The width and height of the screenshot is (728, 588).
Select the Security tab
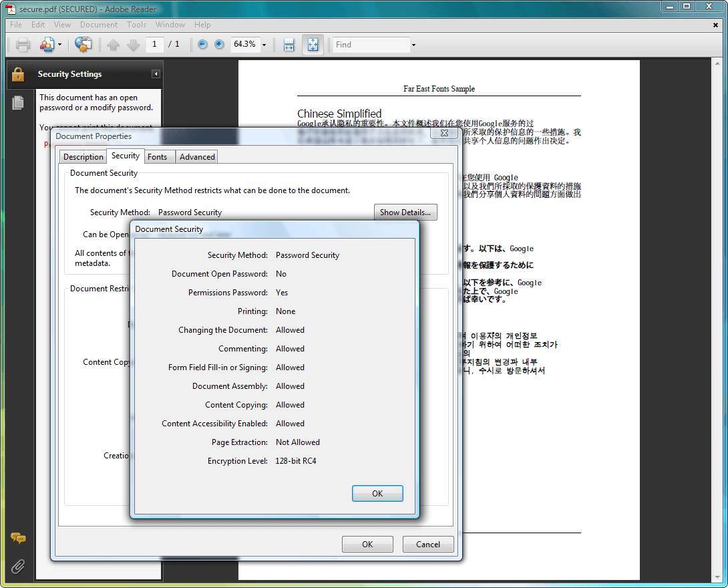click(126, 156)
